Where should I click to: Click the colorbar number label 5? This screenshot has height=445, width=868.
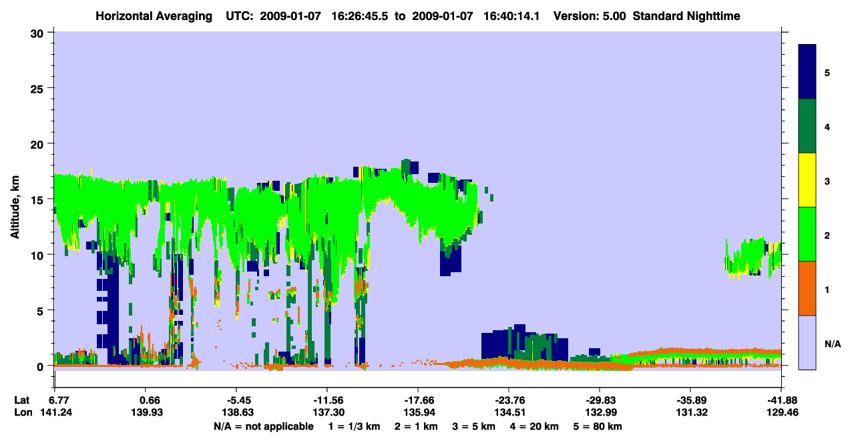tap(827, 72)
